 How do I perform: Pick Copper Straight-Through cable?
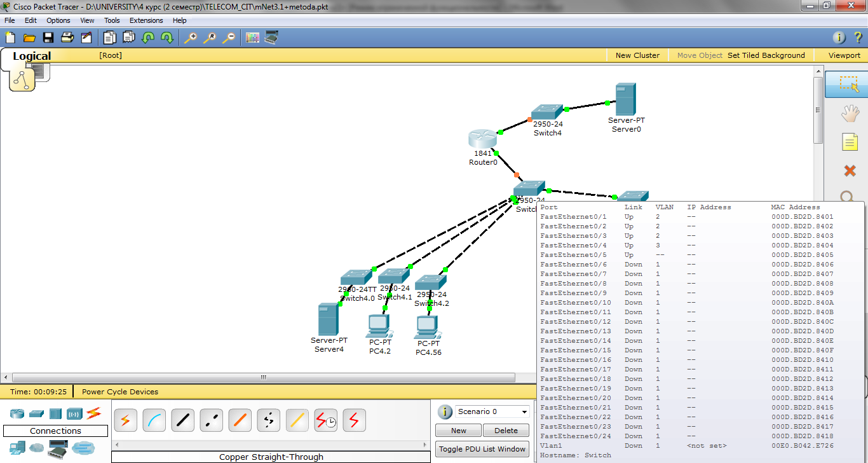pos(182,420)
